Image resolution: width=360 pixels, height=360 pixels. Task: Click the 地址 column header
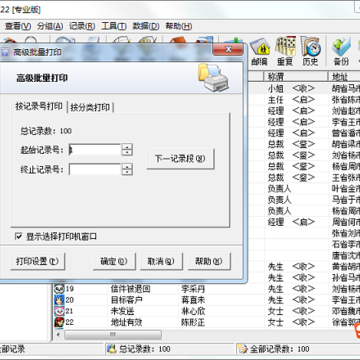pos(344,77)
